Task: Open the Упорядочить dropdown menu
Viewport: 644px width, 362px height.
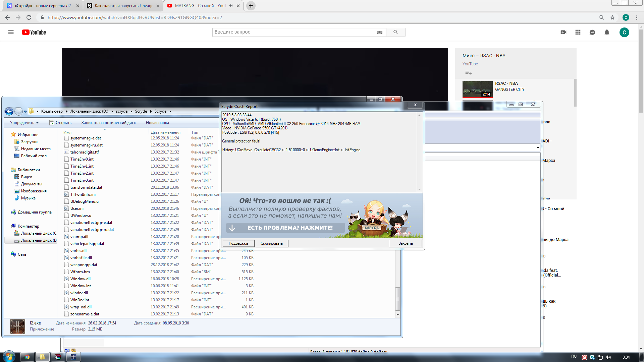Action: coord(24,123)
